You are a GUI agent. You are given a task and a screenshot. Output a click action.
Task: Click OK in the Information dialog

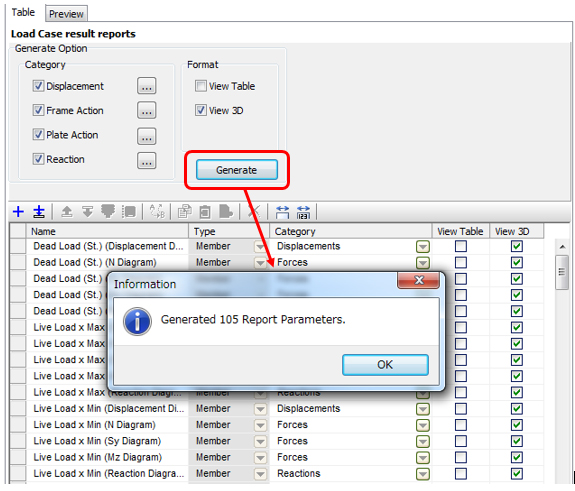click(x=385, y=364)
